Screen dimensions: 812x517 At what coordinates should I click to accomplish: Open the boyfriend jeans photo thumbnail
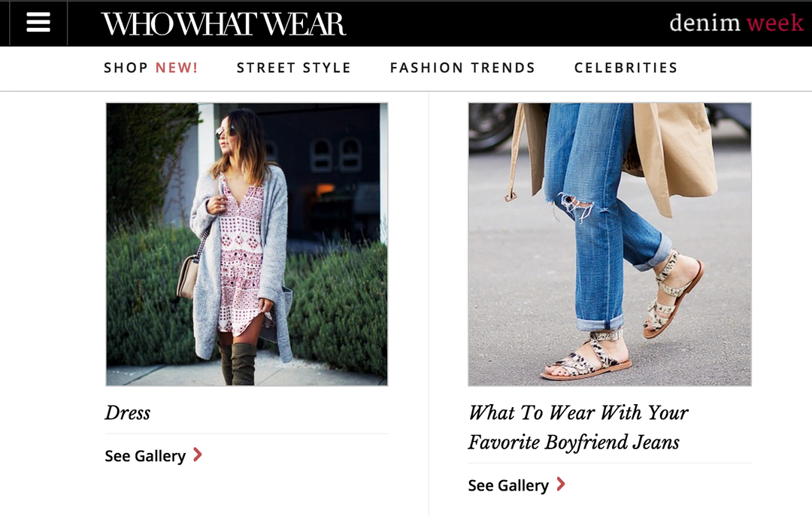point(610,245)
